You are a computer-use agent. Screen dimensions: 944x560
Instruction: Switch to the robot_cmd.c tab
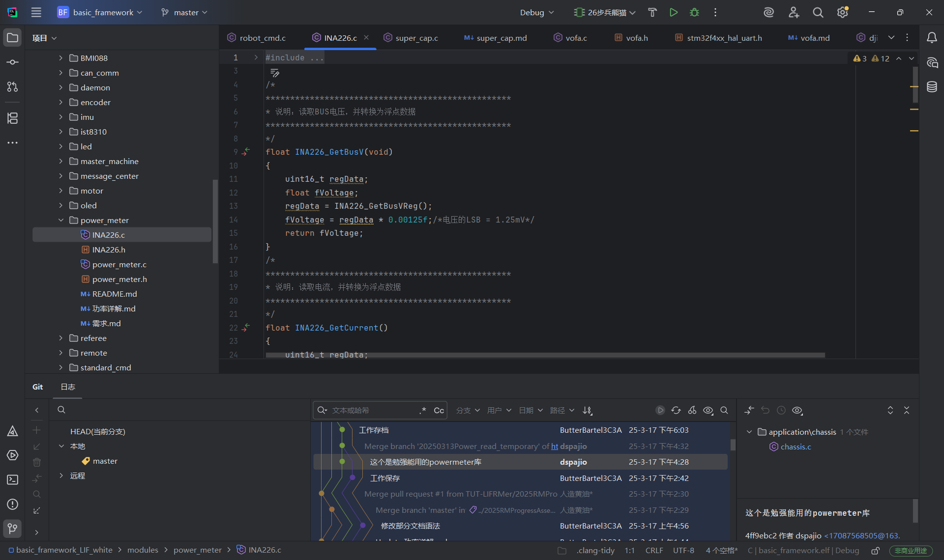point(257,38)
